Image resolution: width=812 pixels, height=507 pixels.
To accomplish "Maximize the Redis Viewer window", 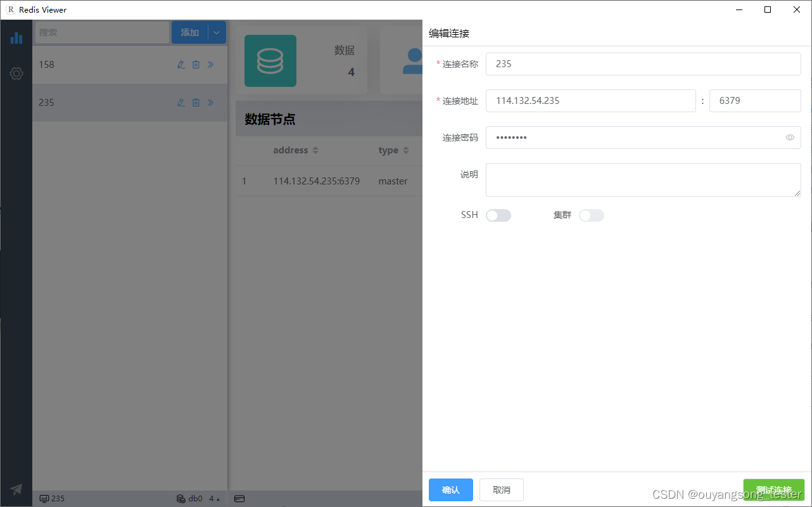I will coord(768,10).
